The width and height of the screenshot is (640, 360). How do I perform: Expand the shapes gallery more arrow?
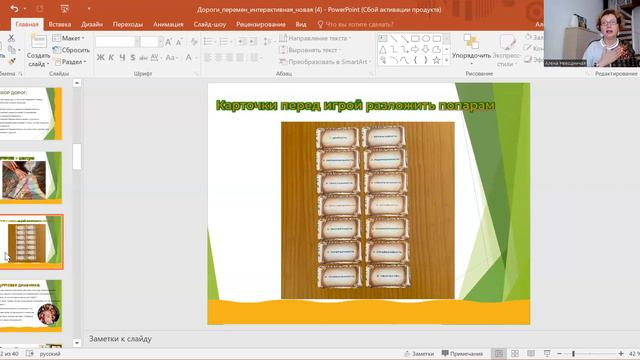pyautogui.click(x=447, y=60)
